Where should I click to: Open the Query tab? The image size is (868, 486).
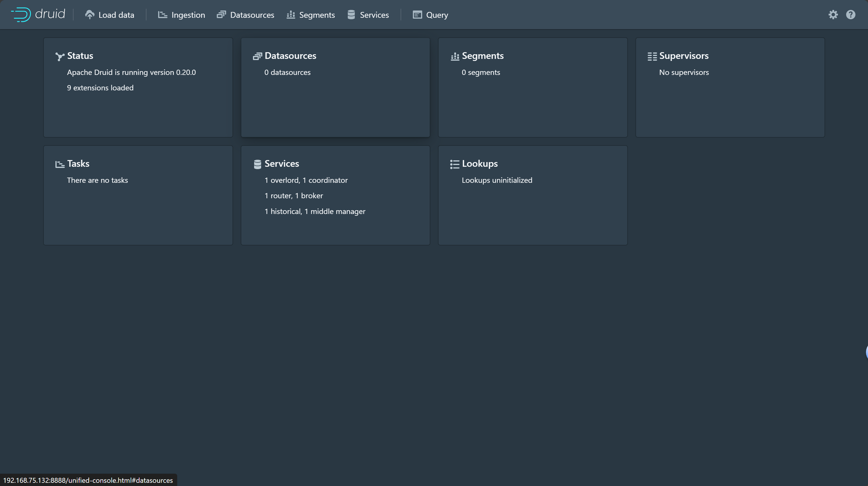pyautogui.click(x=437, y=15)
